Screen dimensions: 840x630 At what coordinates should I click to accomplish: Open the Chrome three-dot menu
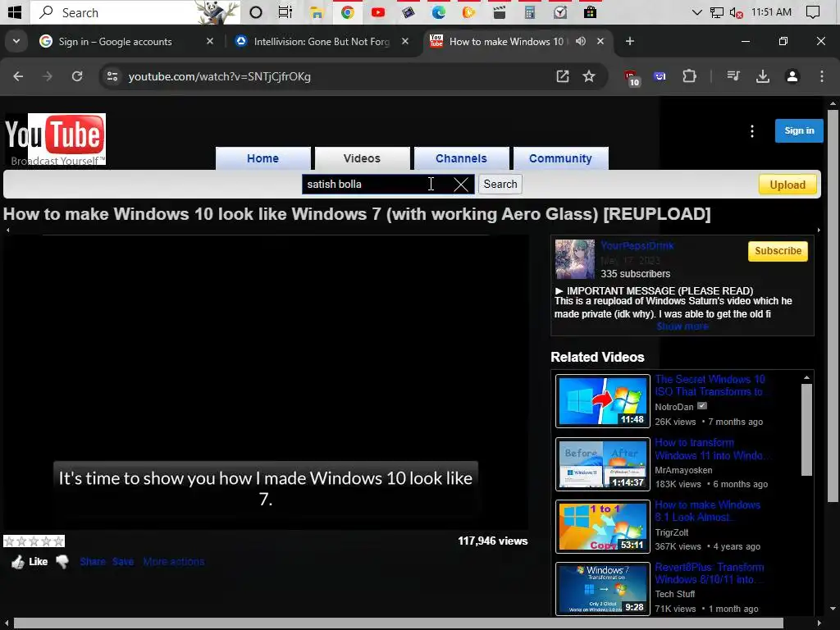(x=822, y=76)
